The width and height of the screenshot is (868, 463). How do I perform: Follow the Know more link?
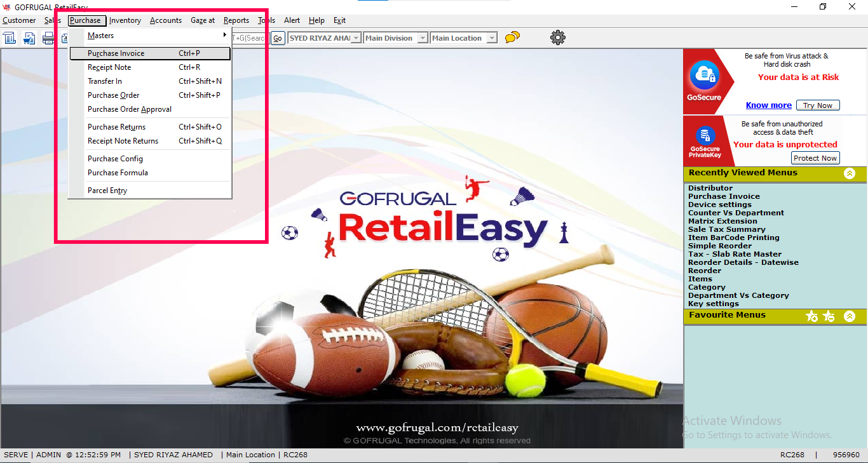769,105
